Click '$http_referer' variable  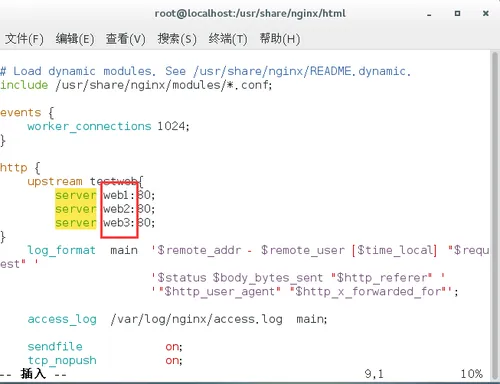pyautogui.click(x=382, y=278)
